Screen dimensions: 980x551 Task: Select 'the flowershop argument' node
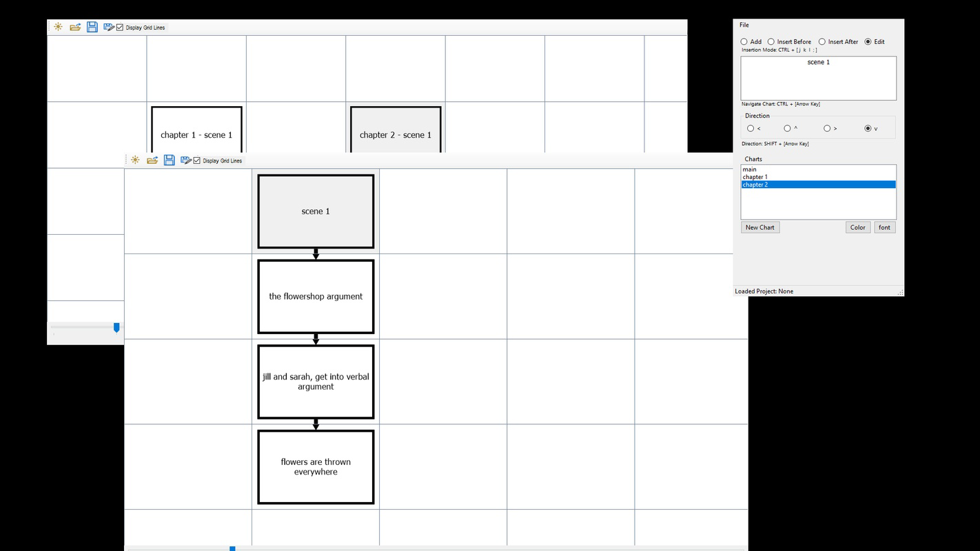[316, 297]
